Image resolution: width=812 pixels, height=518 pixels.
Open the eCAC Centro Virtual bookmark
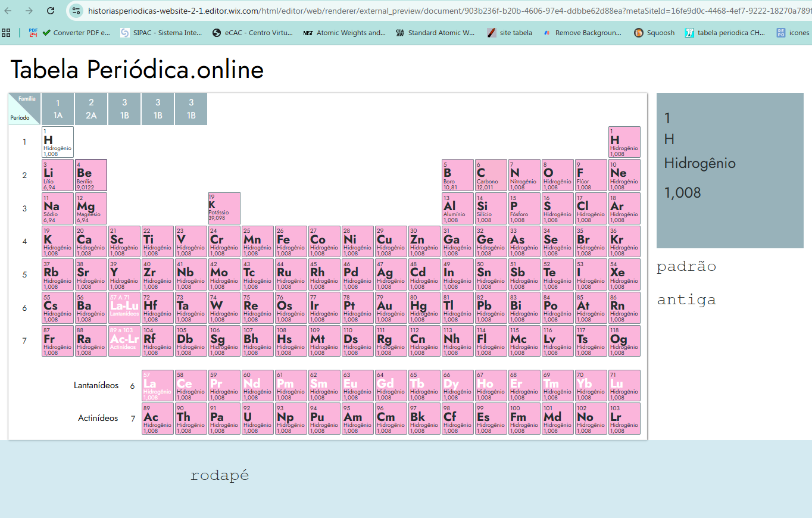tap(252, 33)
